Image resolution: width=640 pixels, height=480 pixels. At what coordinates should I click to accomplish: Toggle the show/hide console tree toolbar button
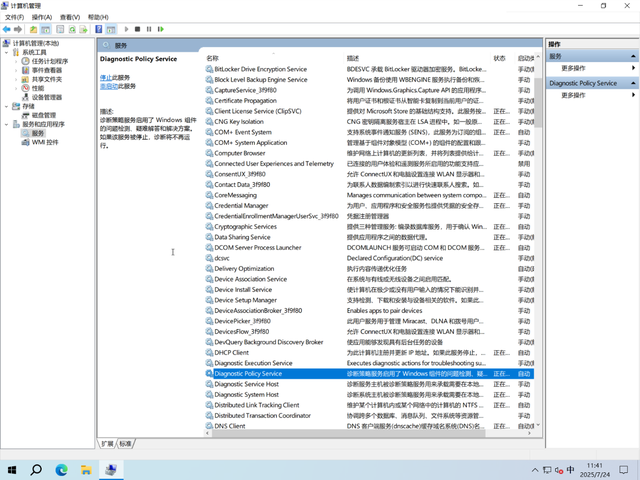(x=46, y=29)
